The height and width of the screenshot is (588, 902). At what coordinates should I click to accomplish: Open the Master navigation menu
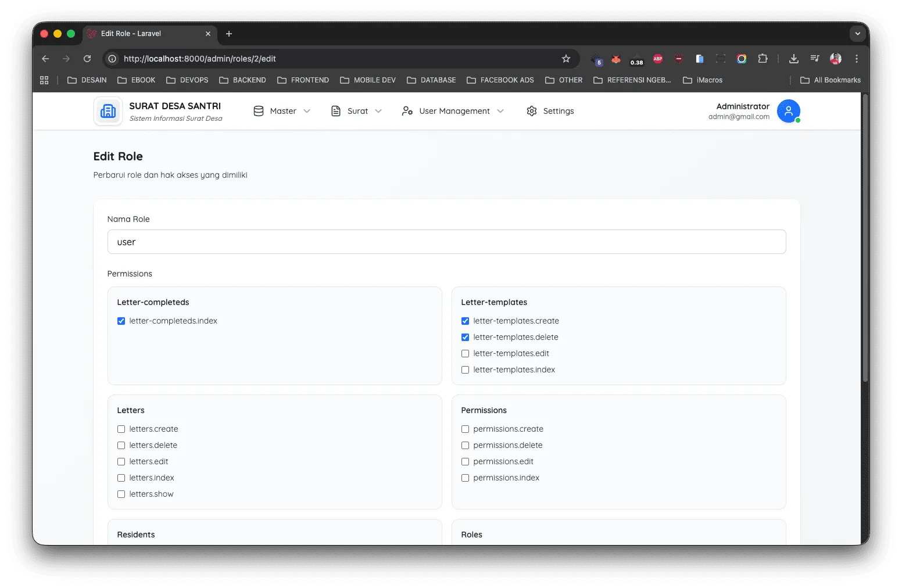(282, 111)
